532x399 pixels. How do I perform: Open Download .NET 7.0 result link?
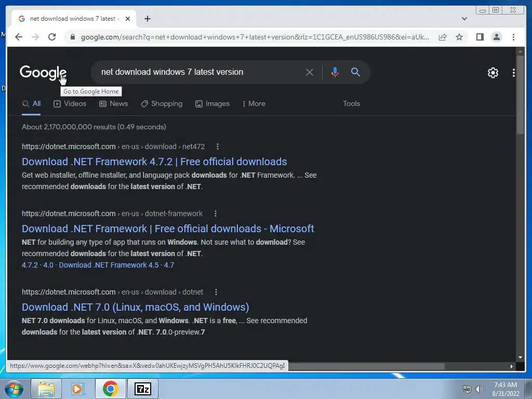click(x=136, y=307)
